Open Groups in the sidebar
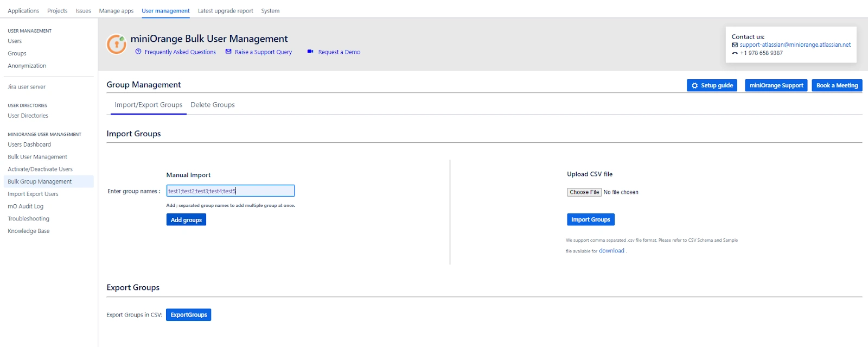The image size is (868, 347). (17, 54)
